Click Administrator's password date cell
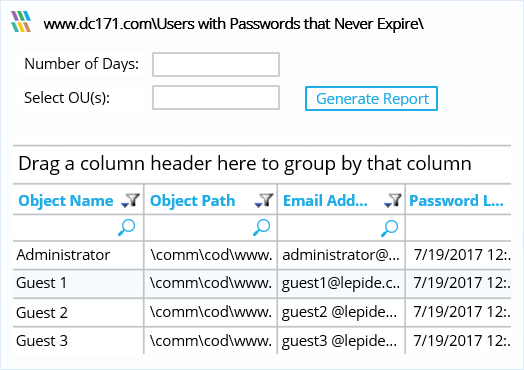This screenshot has width=524, height=370. (458, 255)
